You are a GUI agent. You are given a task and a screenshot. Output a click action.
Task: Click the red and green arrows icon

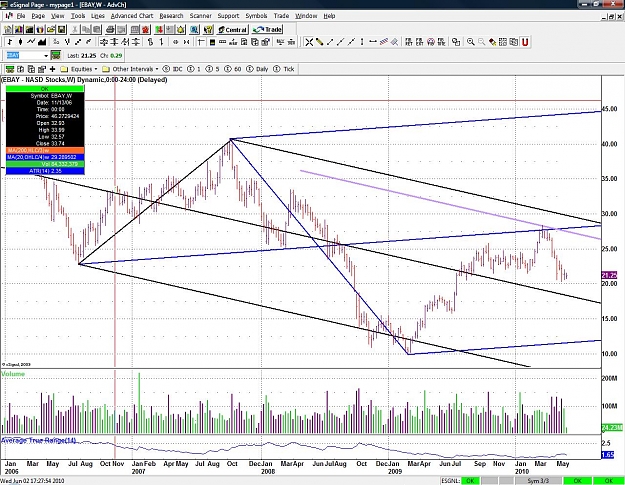pyautogui.click(x=159, y=29)
